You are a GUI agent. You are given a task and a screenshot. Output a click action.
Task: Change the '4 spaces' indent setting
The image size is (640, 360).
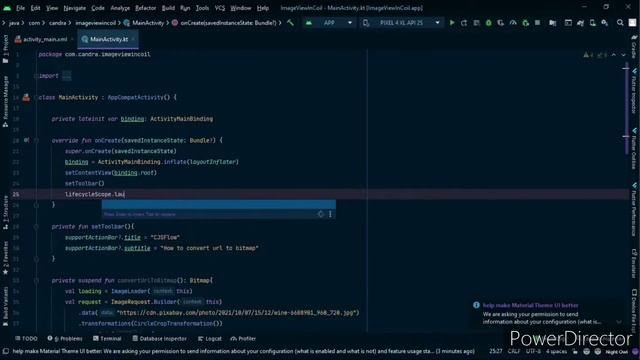556,351
